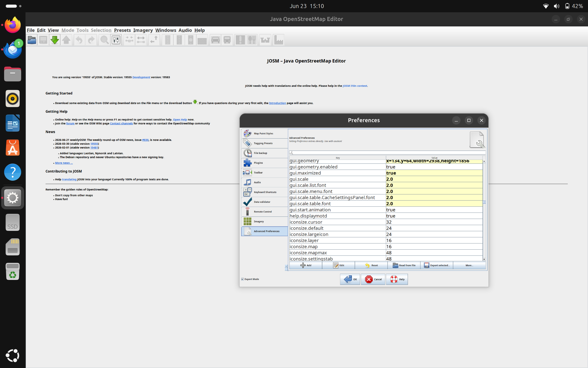
Task: Click the Undo arrow in the toolbar
Action: 79,40
